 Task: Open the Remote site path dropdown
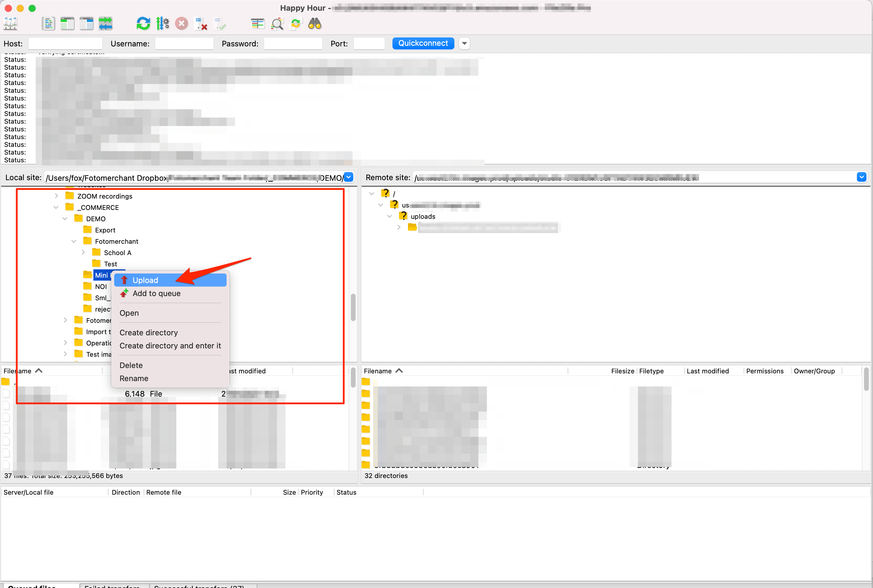click(x=861, y=177)
